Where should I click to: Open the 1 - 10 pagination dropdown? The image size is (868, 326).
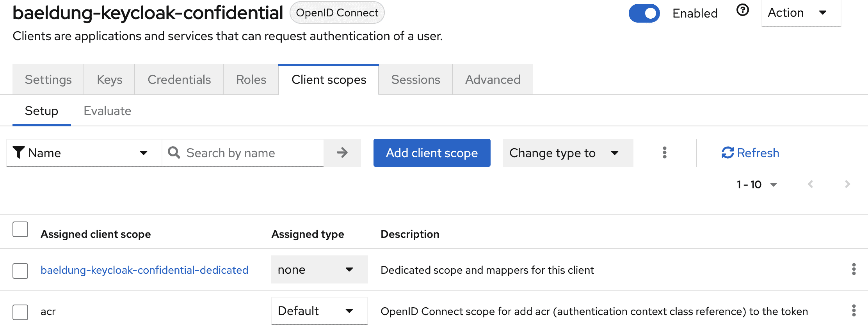[756, 184]
